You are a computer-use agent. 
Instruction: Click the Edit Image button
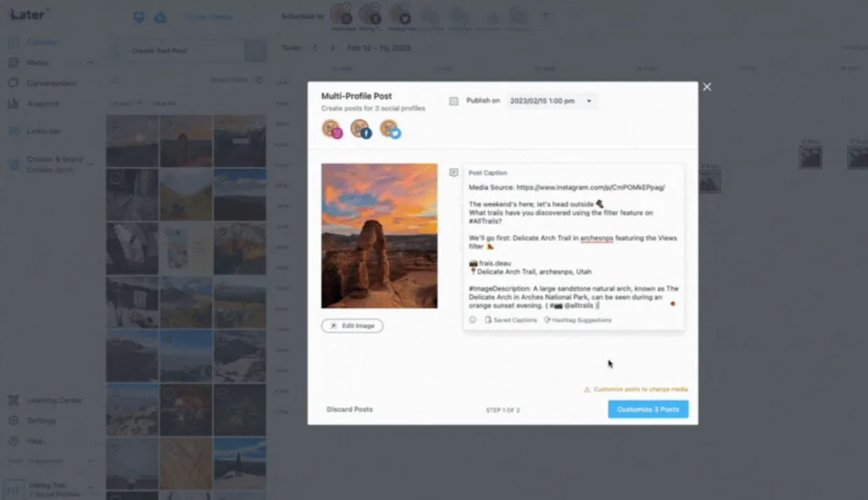point(352,325)
